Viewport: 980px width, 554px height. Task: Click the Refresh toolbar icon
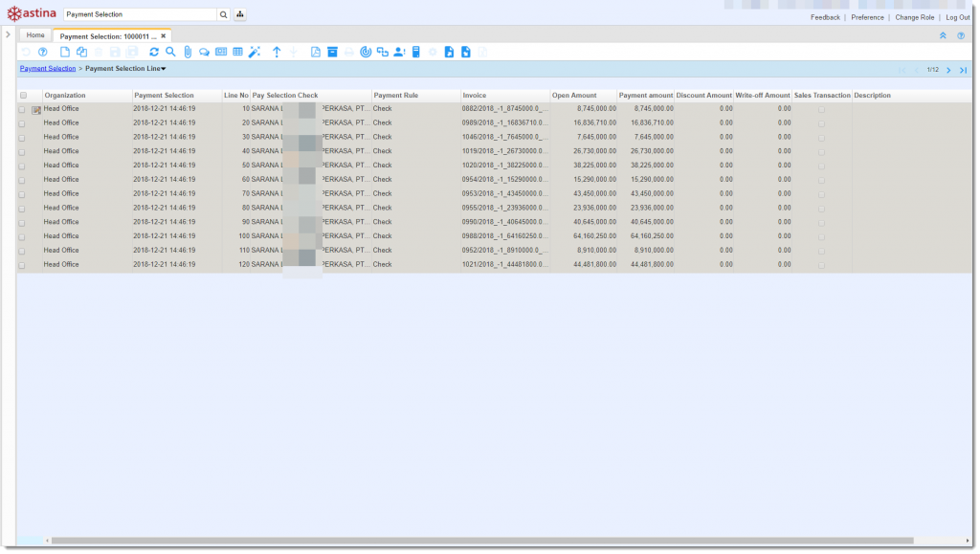(x=154, y=52)
